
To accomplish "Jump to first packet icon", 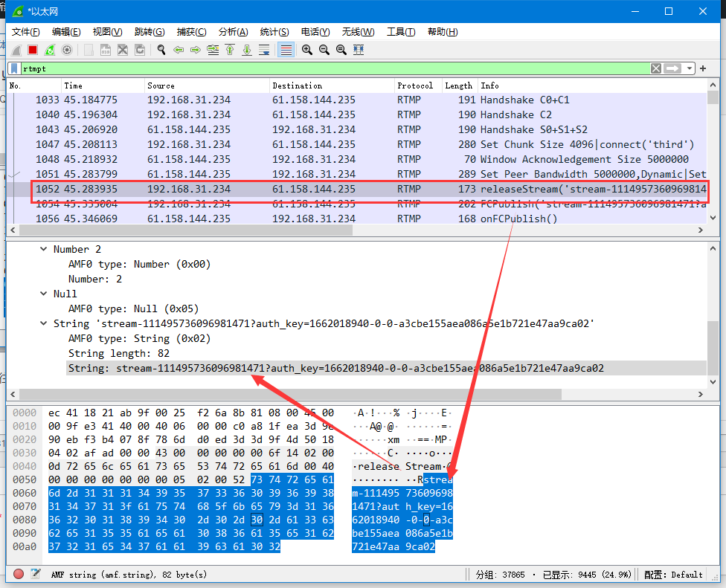I will (230, 50).
